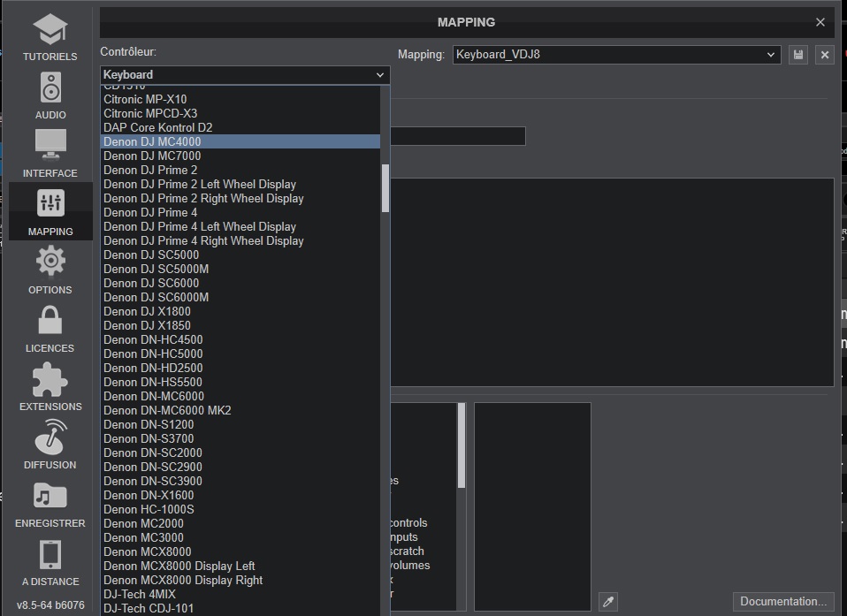The width and height of the screenshot is (847, 616).
Task: Select Denon DJ SC5000M from list
Action: pos(240,269)
